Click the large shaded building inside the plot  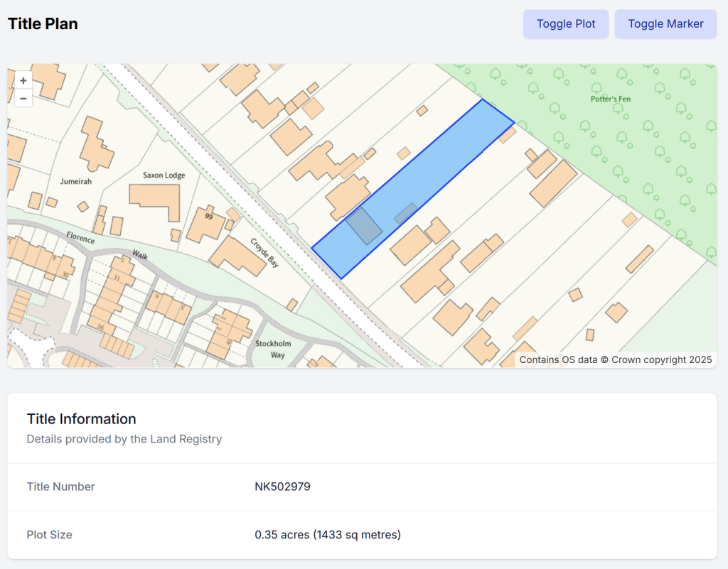(x=364, y=227)
